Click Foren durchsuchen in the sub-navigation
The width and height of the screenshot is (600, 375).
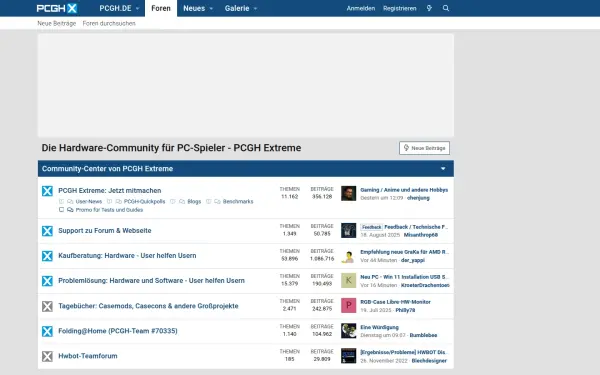coord(109,23)
